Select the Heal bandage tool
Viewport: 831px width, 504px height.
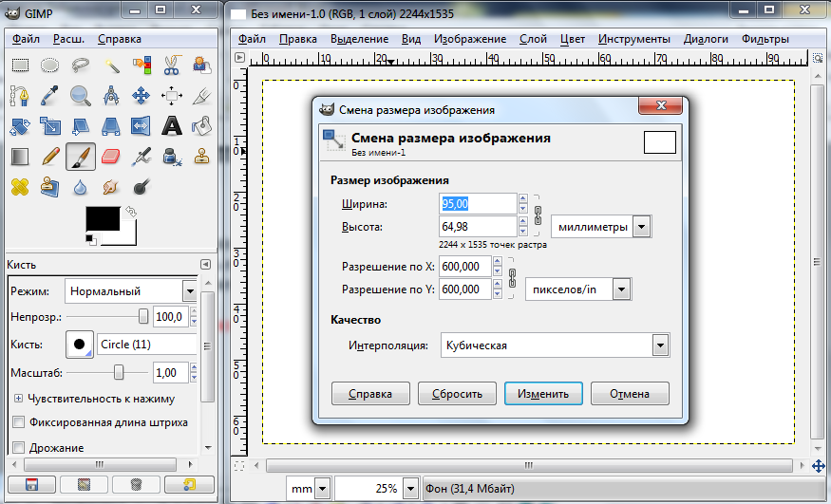pyautogui.click(x=20, y=187)
